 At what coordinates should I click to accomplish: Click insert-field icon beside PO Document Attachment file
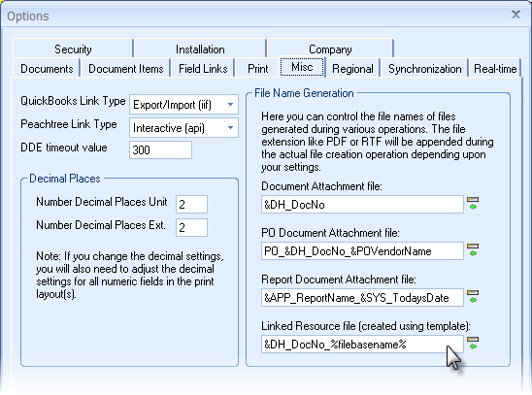click(x=473, y=249)
